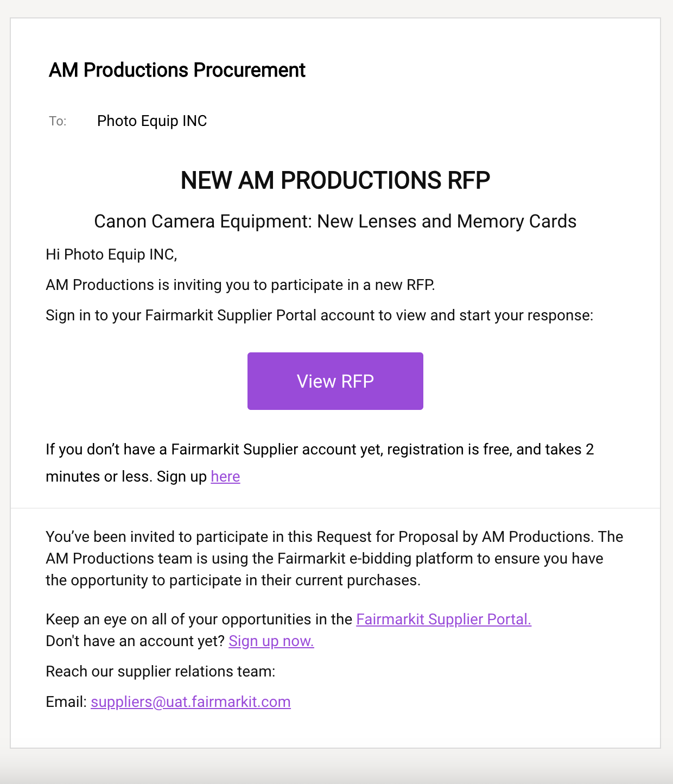Select the Canon Camera Equipment subtitle
Viewport: 673px width, 784px height.
(335, 221)
